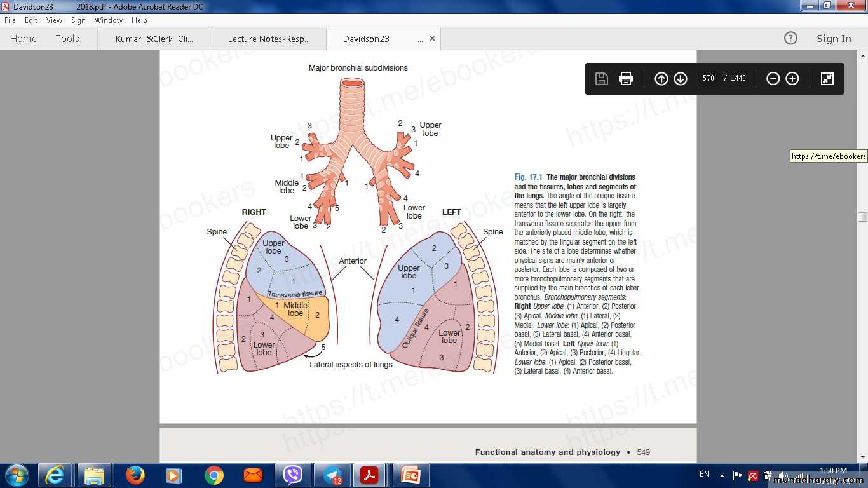Zoom out with the minus icon

(x=773, y=79)
